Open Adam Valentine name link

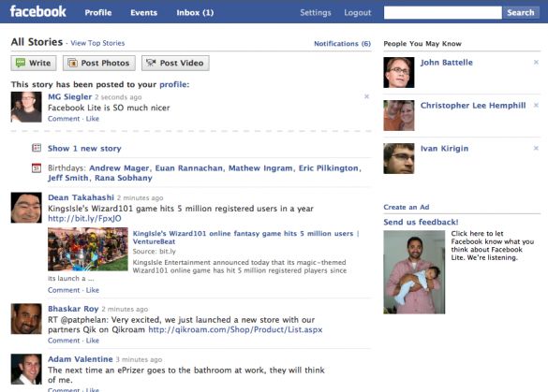click(81, 359)
